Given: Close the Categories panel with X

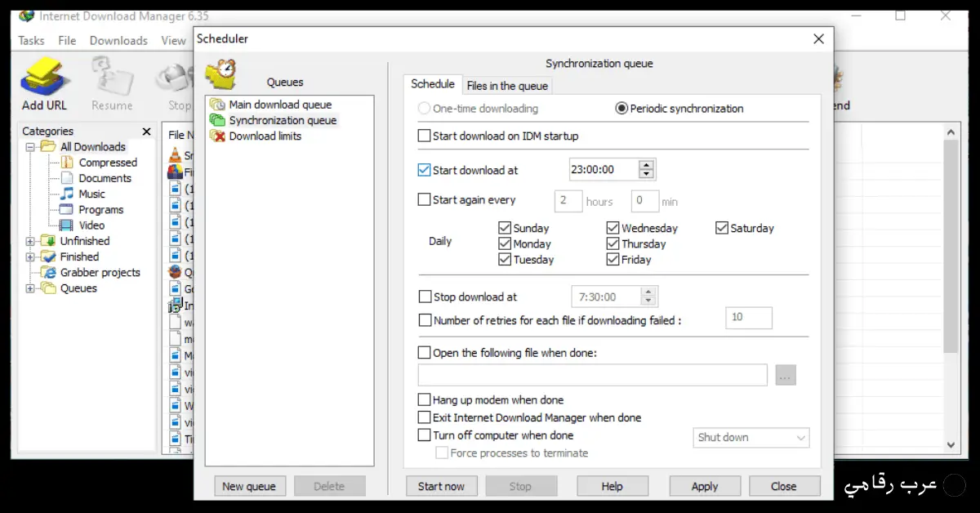Looking at the screenshot, I should pyautogui.click(x=146, y=132).
